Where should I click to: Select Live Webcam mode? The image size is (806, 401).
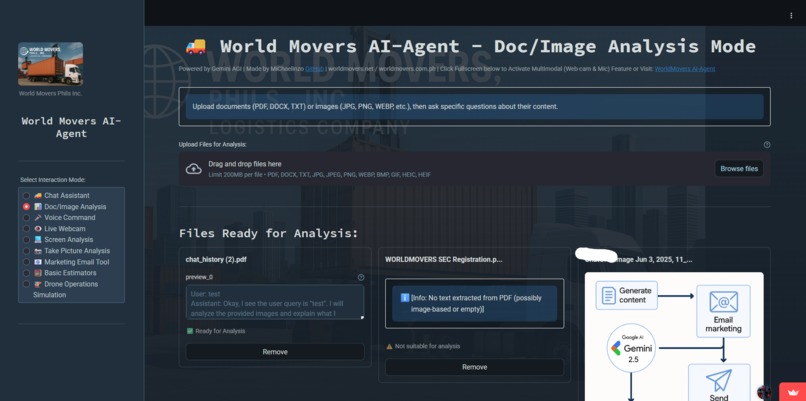[54, 229]
